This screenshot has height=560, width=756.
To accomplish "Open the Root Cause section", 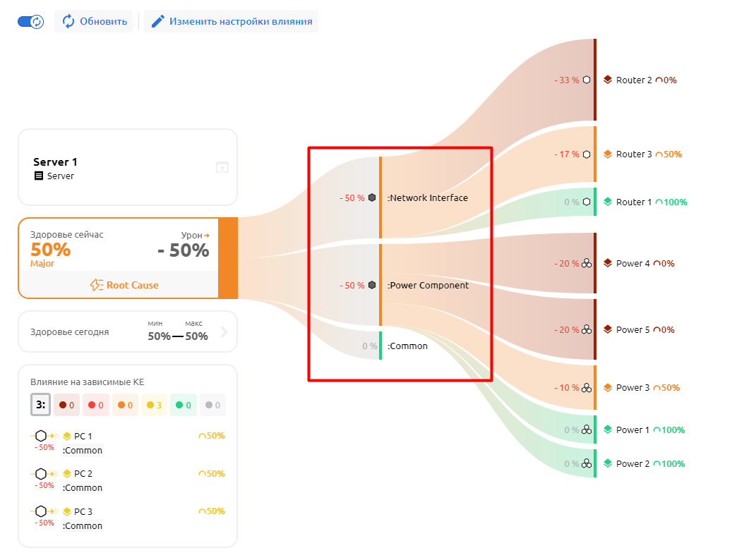I will click(x=124, y=285).
